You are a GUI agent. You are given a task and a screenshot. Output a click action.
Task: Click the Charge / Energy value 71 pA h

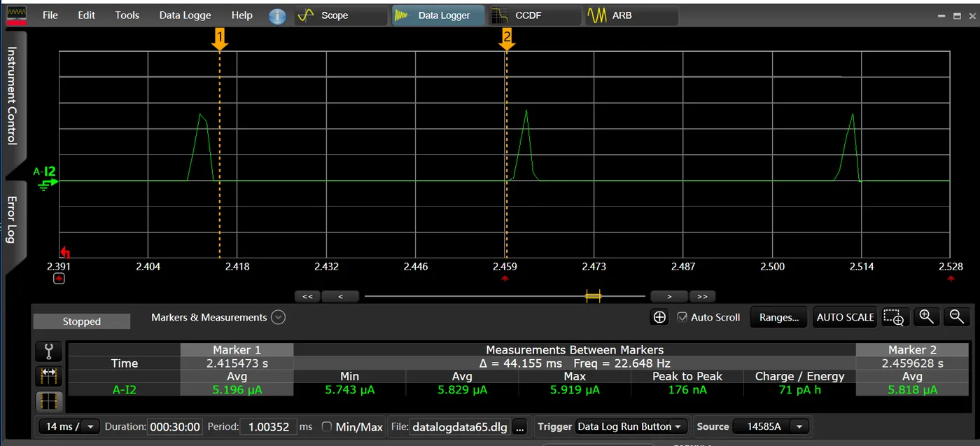pyautogui.click(x=799, y=390)
